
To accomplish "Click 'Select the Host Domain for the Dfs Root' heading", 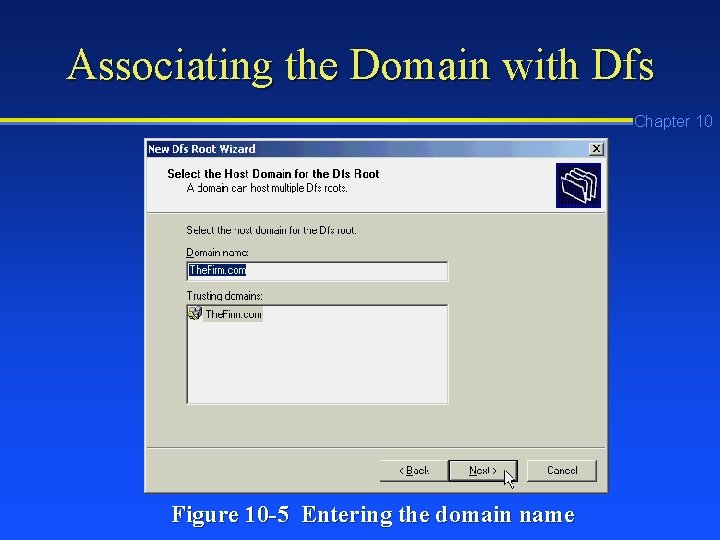I will [273, 174].
